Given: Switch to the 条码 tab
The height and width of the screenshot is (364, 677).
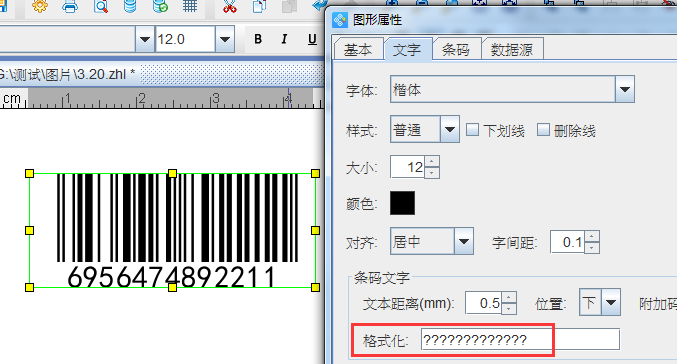Looking at the screenshot, I should (x=456, y=50).
